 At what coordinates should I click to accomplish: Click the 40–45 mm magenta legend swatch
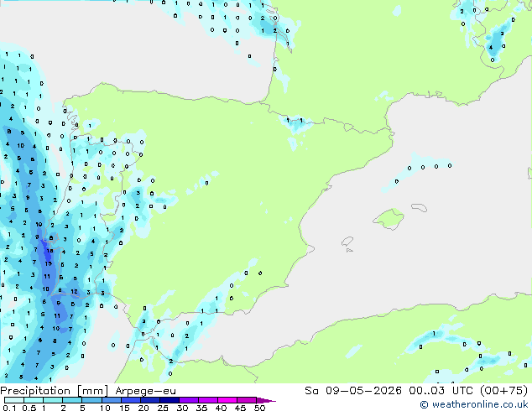[x=227, y=400]
